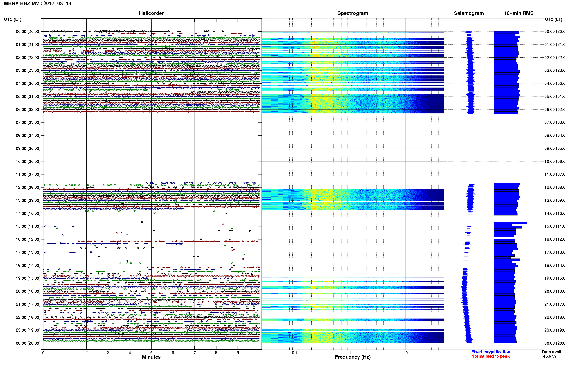Click the '46.8 %' availability value
The width and height of the screenshot is (588, 368).
tap(549, 356)
